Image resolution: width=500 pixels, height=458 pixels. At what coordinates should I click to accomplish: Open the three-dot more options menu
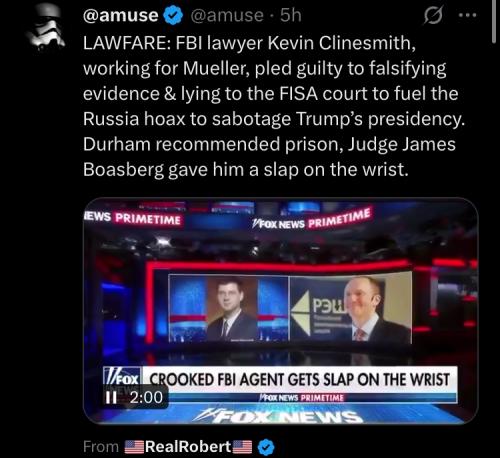[x=468, y=15]
